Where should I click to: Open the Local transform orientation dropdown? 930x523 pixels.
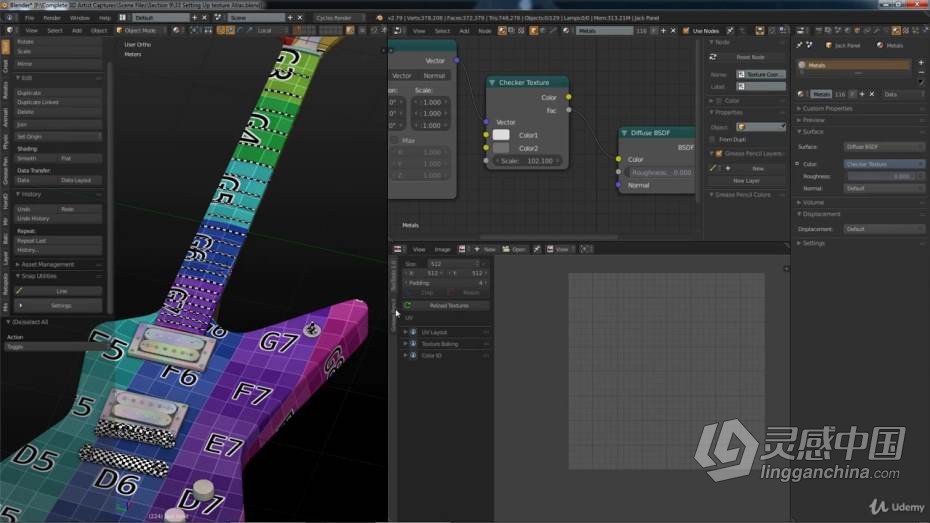click(x=270, y=30)
